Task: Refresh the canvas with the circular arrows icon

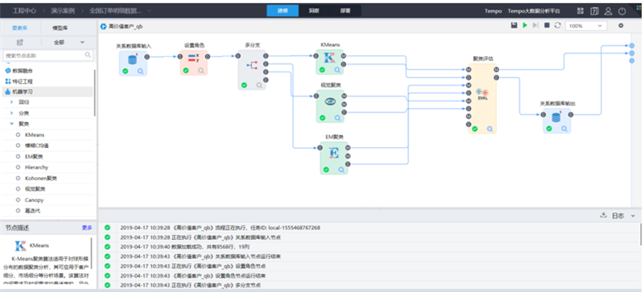Action: tap(557, 26)
